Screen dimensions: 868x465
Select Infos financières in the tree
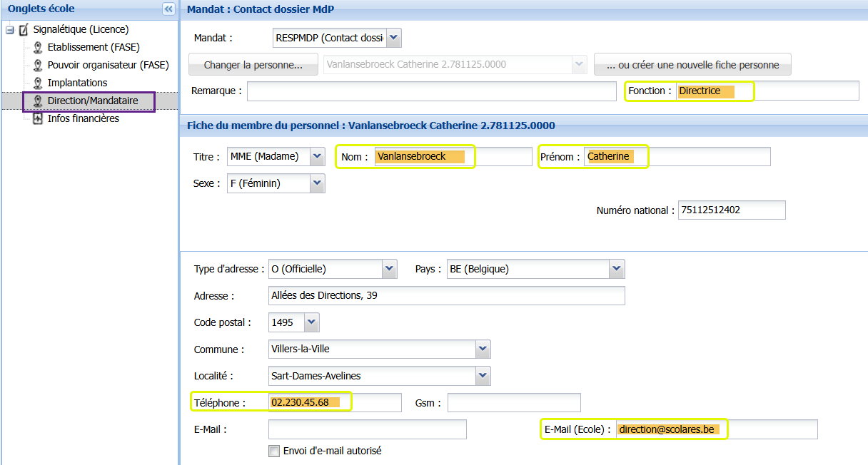click(83, 119)
